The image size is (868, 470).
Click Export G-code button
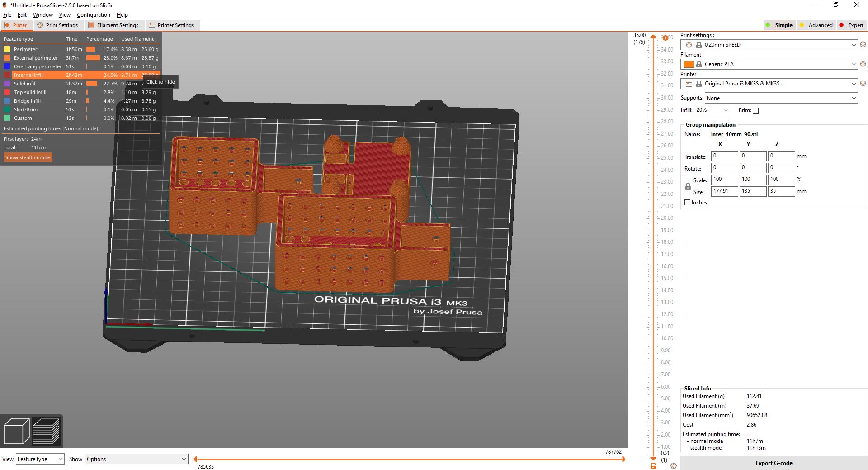coord(774,463)
